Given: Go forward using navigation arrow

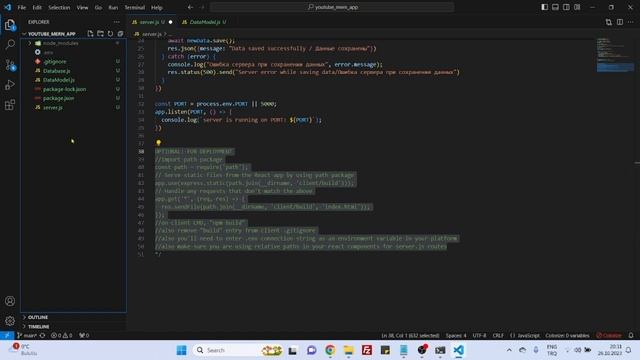Looking at the screenshot, I should pos(202,7).
